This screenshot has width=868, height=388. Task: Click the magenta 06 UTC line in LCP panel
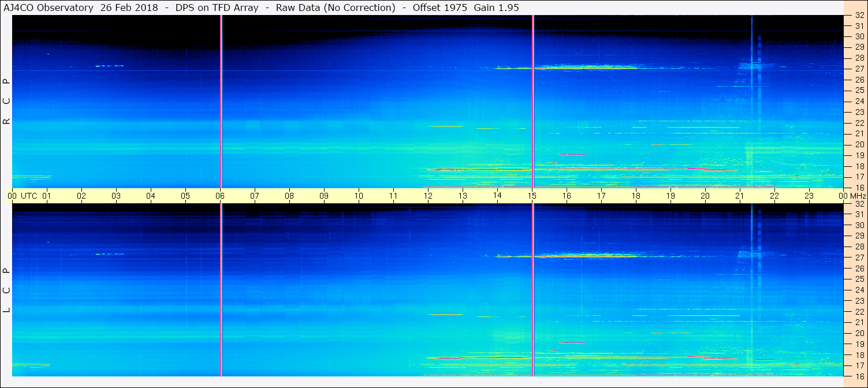[221, 290]
